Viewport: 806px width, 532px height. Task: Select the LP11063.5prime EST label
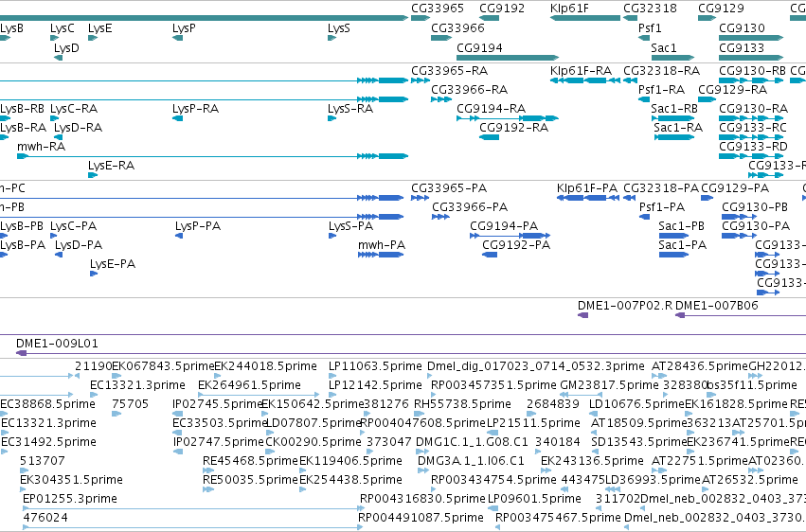click(375, 366)
